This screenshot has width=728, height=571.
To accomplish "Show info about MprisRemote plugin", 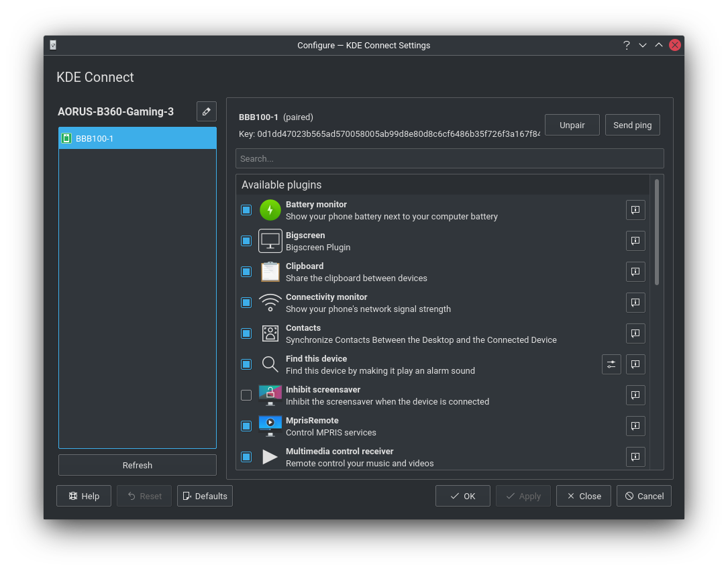I will [635, 426].
